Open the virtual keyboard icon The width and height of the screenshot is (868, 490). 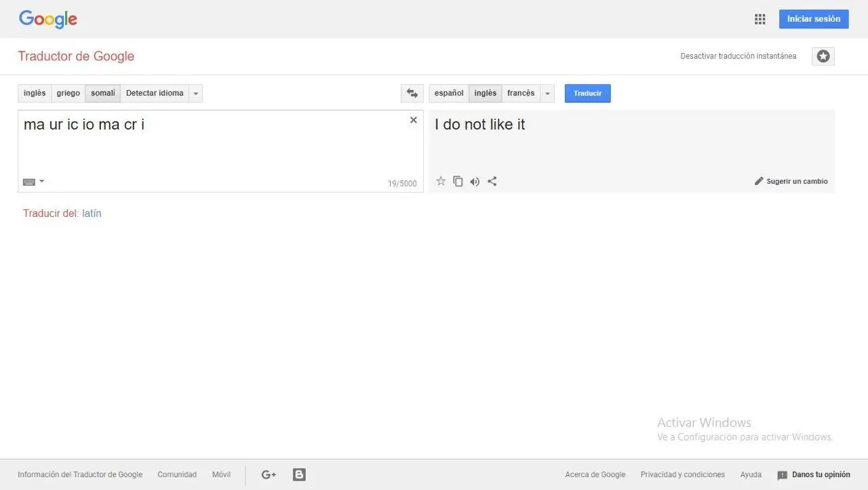click(29, 182)
